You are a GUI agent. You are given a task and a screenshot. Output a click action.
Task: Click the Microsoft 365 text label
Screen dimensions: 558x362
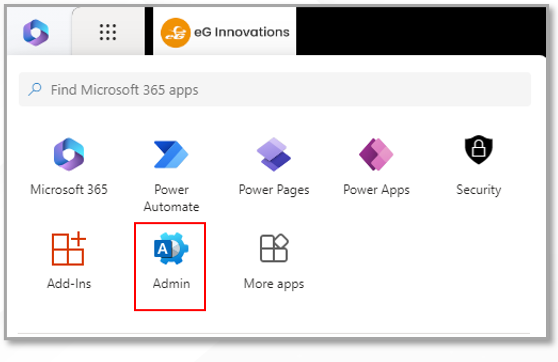tap(69, 189)
